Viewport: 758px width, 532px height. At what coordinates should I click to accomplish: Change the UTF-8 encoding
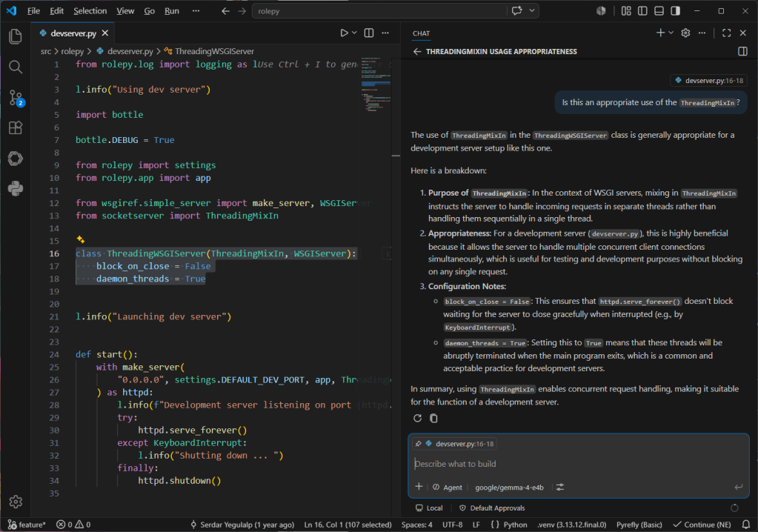[453, 525]
